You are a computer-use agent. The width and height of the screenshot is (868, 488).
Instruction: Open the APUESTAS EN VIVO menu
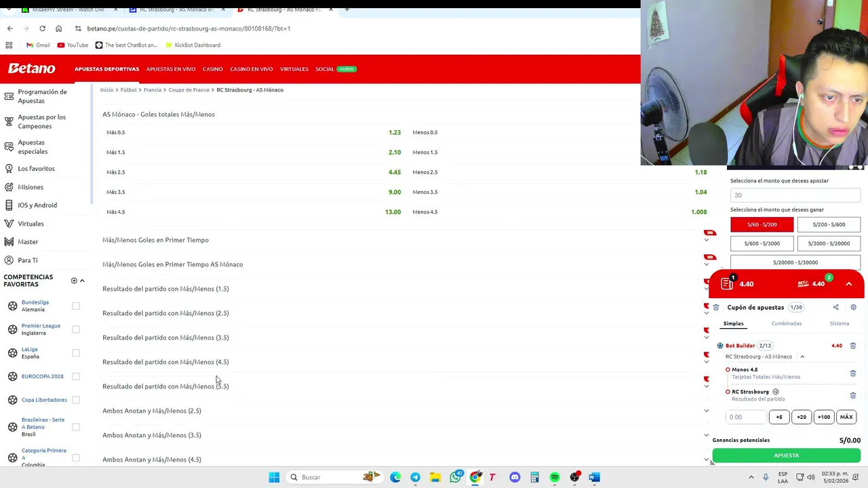[171, 69]
